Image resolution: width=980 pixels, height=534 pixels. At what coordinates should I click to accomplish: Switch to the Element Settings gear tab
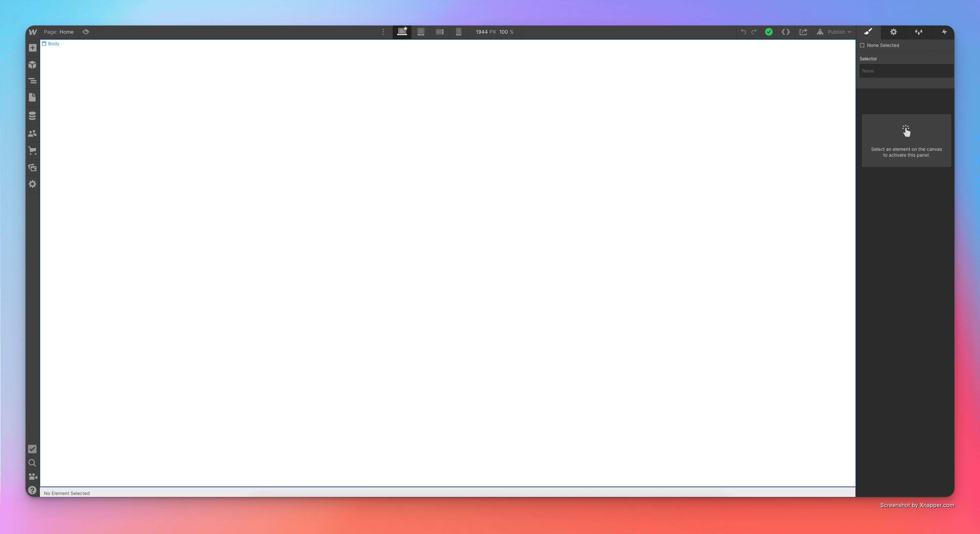pyautogui.click(x=893, y=32)
